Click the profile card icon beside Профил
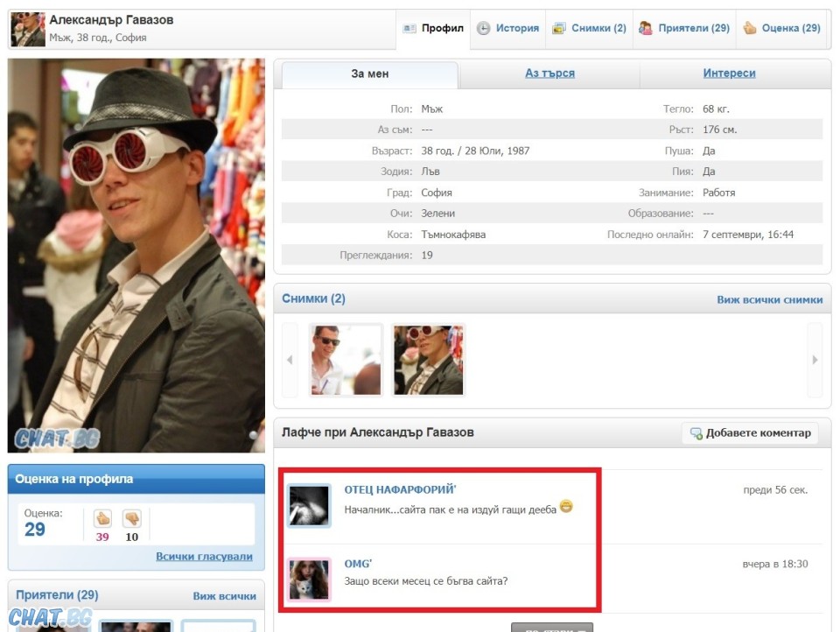Screen dimensions: 840x632 coord(409,28)
